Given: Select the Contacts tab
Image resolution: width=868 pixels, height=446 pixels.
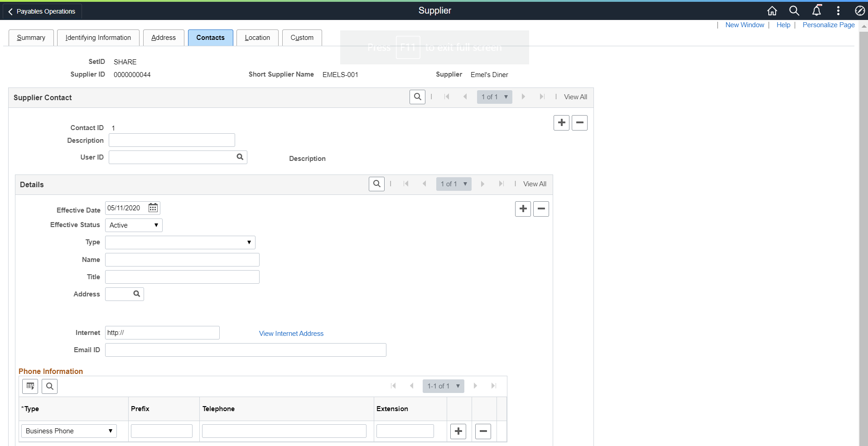Looking at the screenshot, I should coord(211,38).
